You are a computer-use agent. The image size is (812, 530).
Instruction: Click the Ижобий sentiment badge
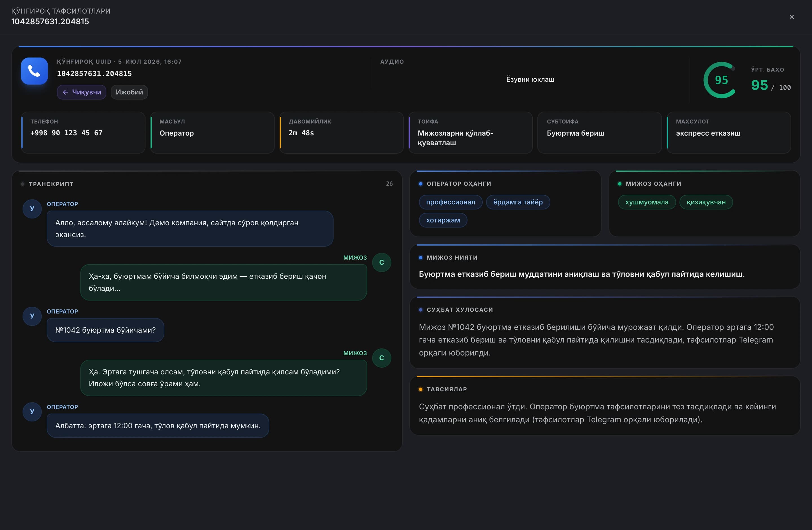coord(129,92)
